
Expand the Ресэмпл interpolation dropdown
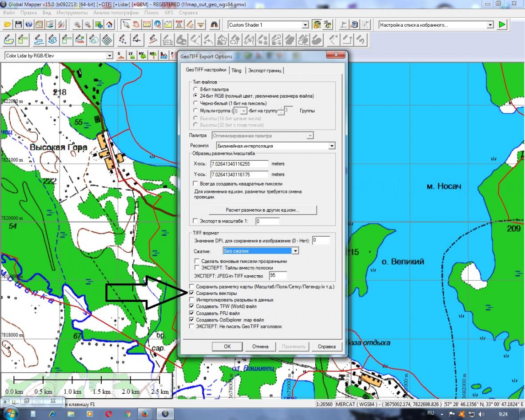[x=331, y=146]
